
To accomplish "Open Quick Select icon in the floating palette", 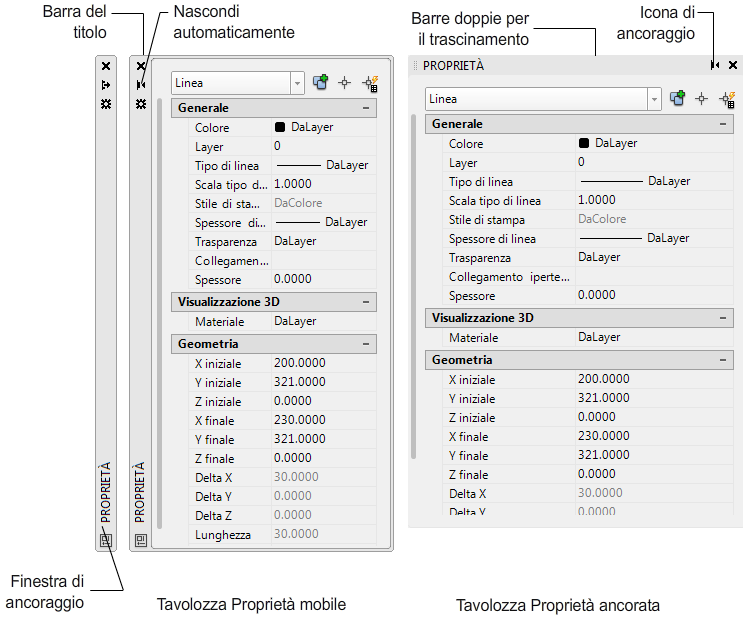I will click(x=371, y=83).
